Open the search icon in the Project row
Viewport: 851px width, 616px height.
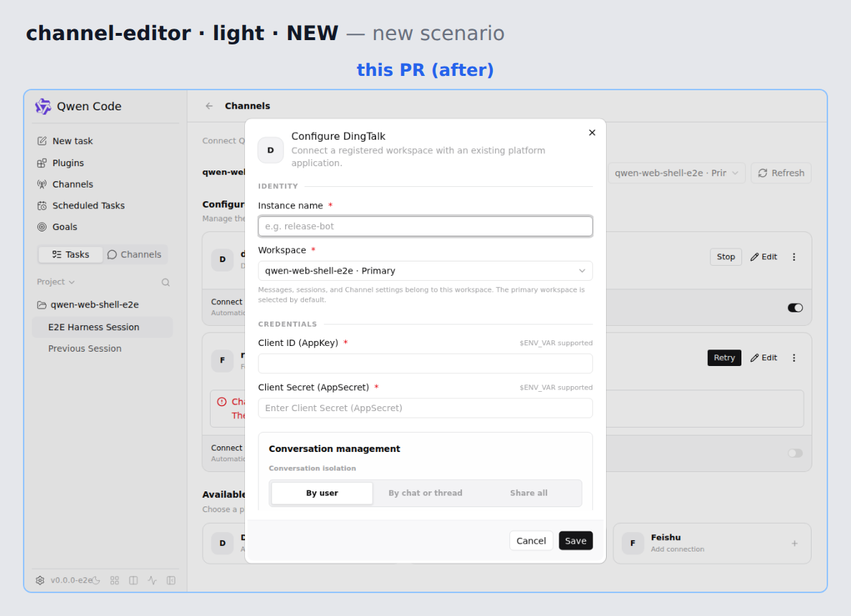tap(165, 282)
